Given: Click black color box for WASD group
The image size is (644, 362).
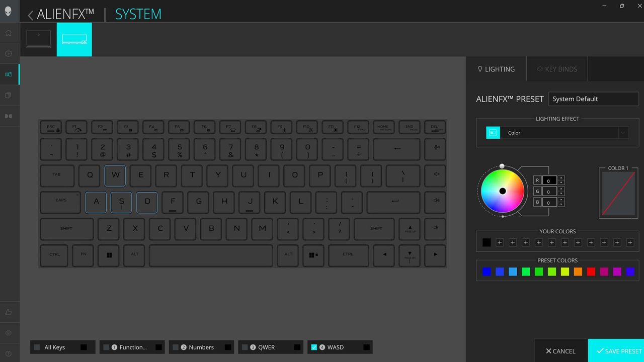Looking at the screenshot, I should point(366,347).
